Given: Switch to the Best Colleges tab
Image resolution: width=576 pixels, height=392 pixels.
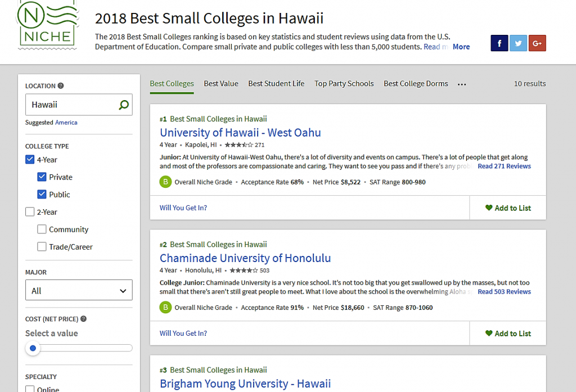Looking at the screenshot, I should tap(172, 84).
